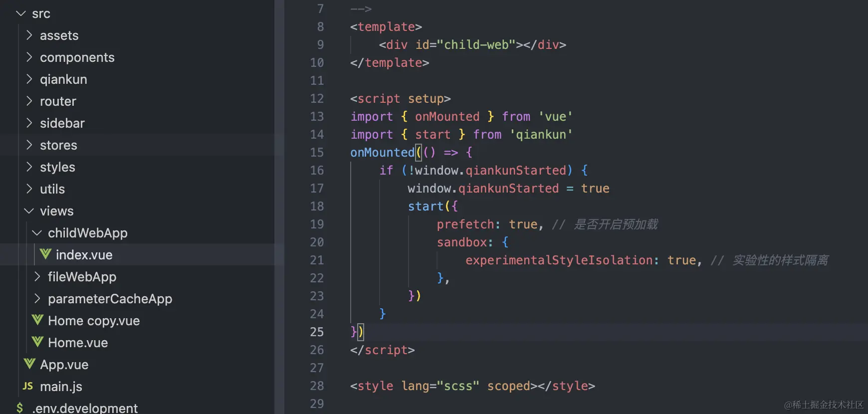The width and height of the screenshot is (868, 414).
Task: Collapse the views folder chevron
Action: click(x=29, y=211)
